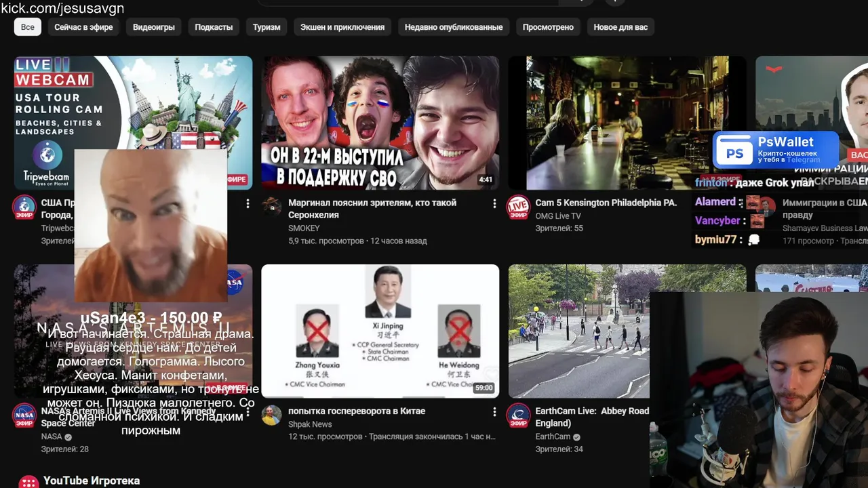Click the 4:41 duration badge

pyautogui.click(x=486, y=180)
